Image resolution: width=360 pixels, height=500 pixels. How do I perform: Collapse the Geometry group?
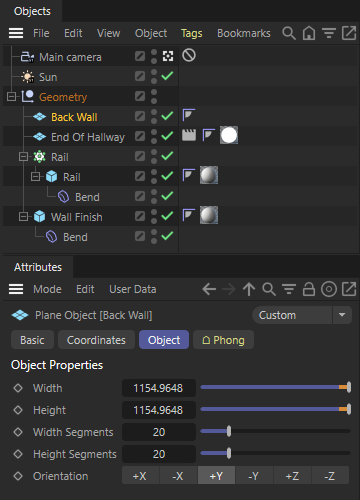11,97
